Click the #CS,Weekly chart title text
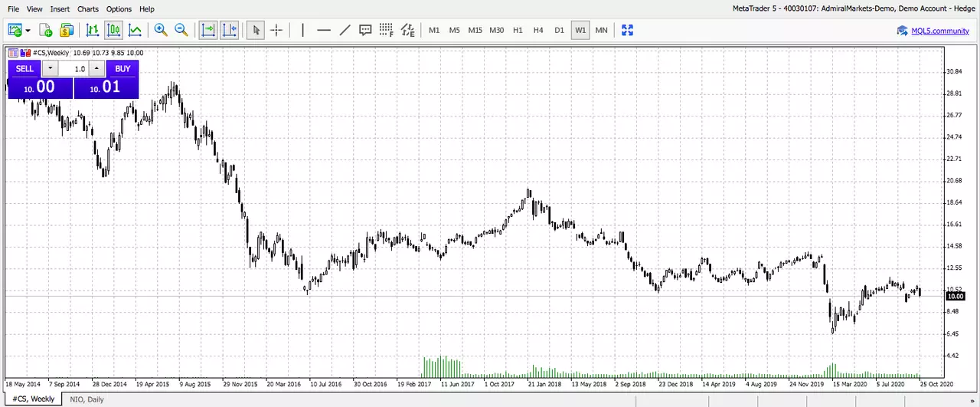 (51, 53)
